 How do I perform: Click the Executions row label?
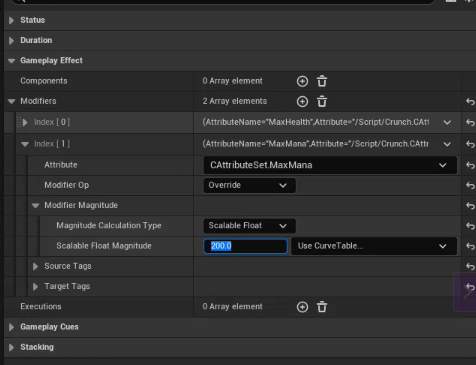tap(41, 307)
